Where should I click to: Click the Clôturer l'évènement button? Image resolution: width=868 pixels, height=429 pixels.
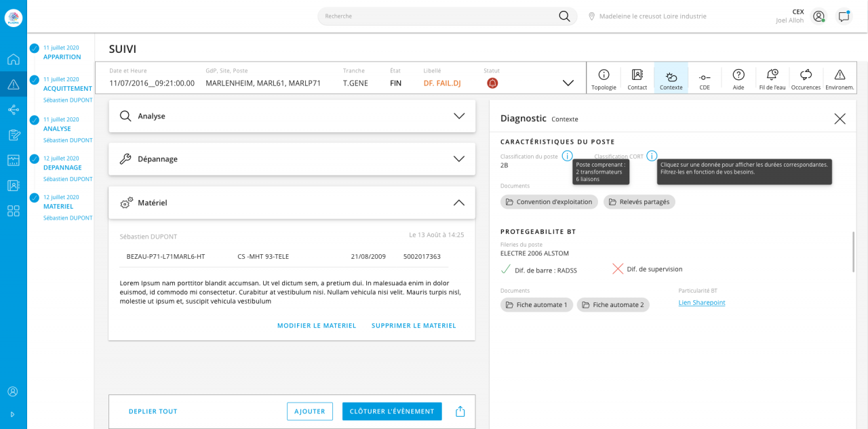(x=392, y=411)
